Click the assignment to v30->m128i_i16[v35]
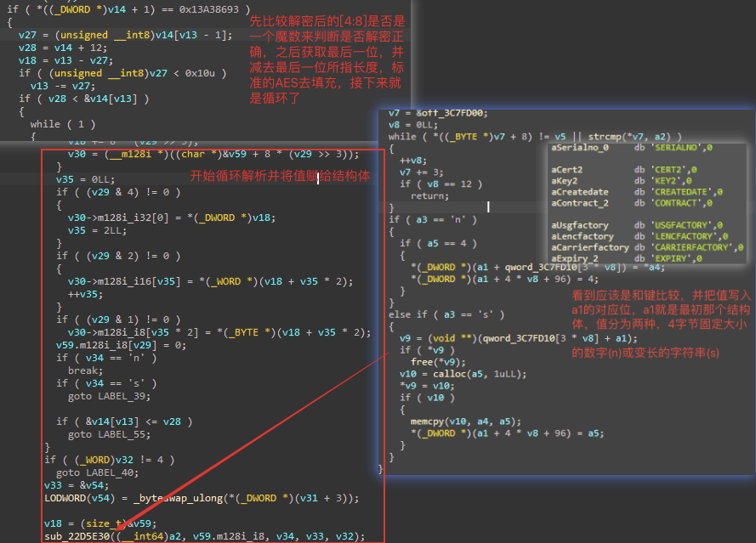756x543 pixels. [x=210, y=281]
